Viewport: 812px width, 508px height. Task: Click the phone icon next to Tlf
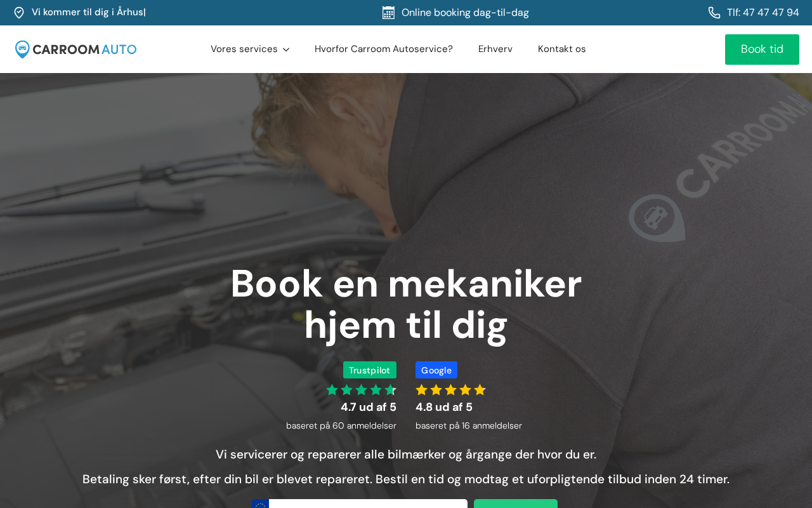[714, 13]
